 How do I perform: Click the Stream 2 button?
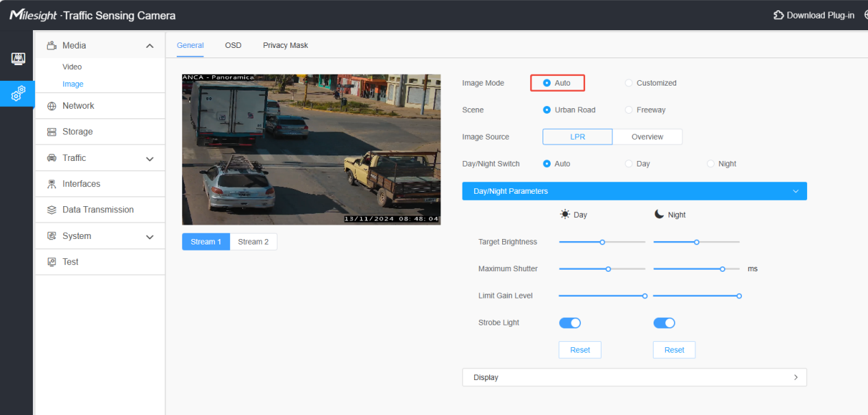coord(253,242)
